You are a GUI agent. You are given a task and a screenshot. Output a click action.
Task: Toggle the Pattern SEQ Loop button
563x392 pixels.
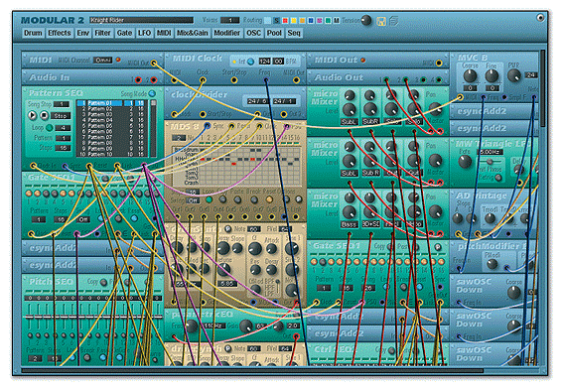50,127
